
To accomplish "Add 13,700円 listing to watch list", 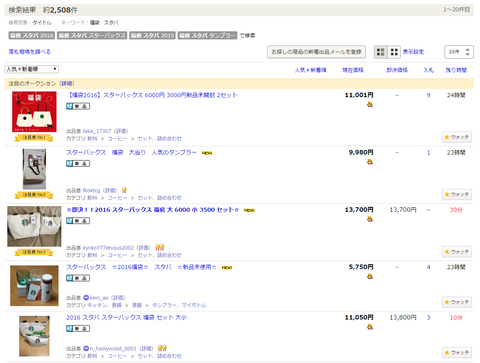I will click(457, 252).
